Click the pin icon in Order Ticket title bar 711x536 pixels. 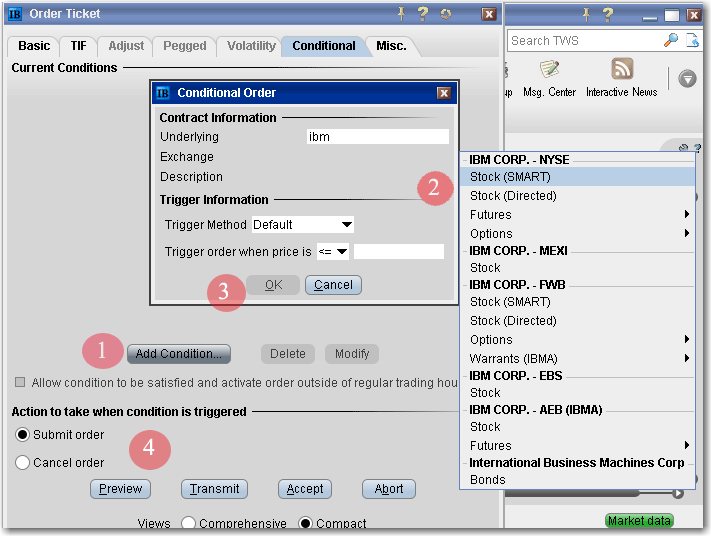401,14
